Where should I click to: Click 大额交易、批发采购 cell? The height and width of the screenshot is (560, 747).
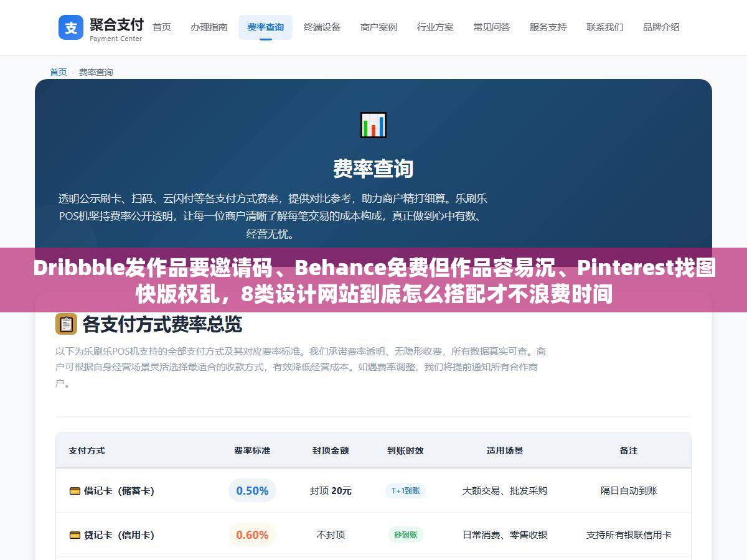[505, 491]
